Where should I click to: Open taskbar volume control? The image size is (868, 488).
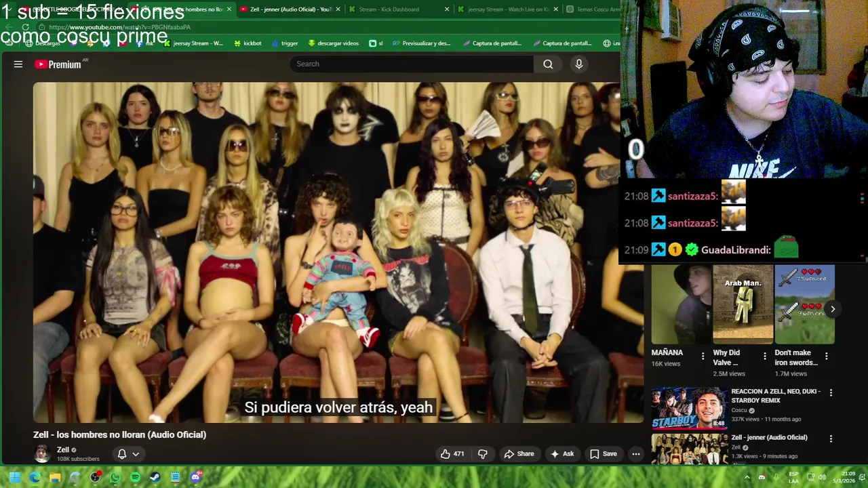coord(823,477)
